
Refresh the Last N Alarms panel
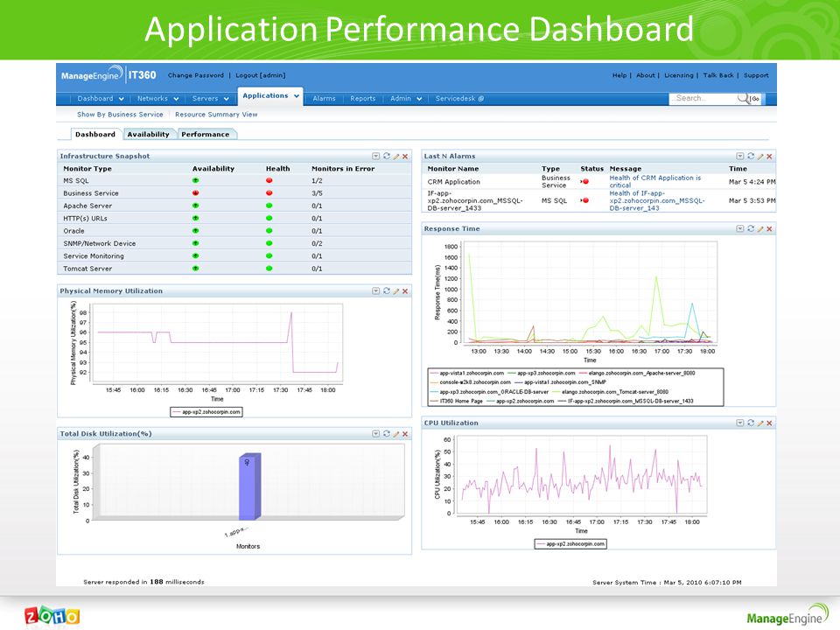[x=751, y=156]
